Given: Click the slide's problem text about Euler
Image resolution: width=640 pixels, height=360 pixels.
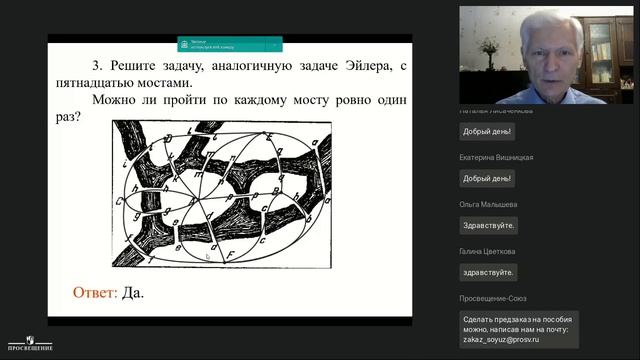Looking at the screenshot, I should point(231,91).
